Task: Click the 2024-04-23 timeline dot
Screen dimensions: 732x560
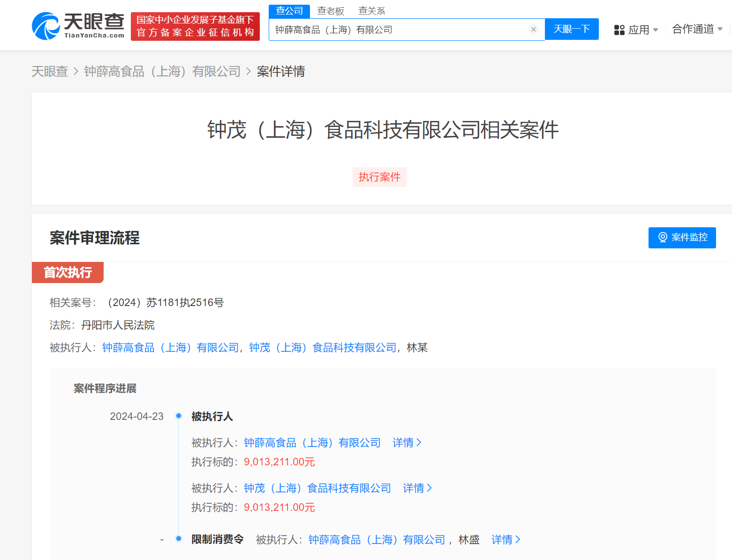Action: pyautogui.click(x=179, y=416)
